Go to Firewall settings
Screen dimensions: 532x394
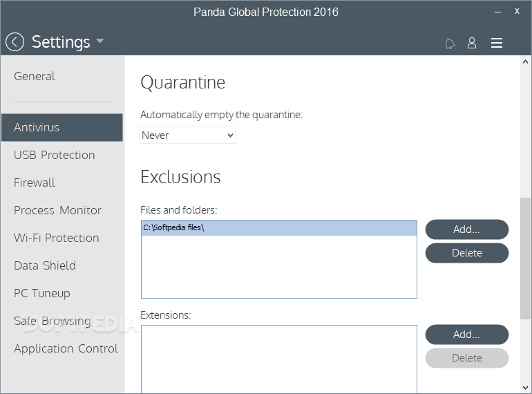pos(35,182)
